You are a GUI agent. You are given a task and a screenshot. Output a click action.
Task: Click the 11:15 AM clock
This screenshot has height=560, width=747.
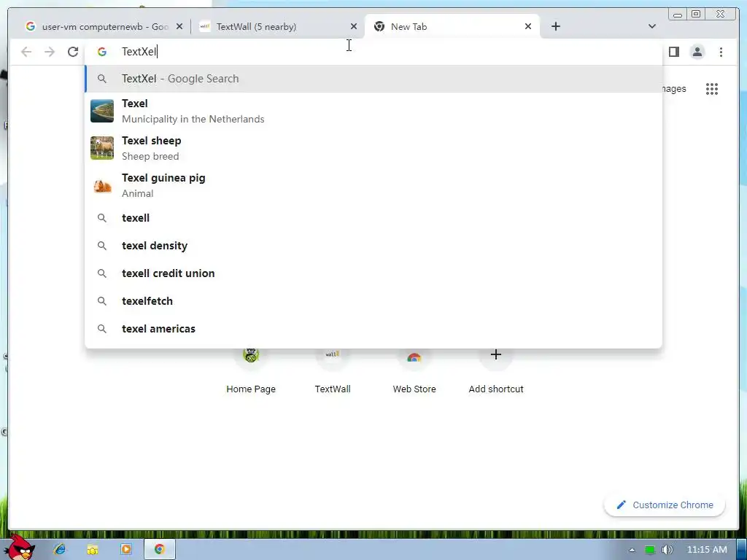pyautogui.click(x=707, y=550)
